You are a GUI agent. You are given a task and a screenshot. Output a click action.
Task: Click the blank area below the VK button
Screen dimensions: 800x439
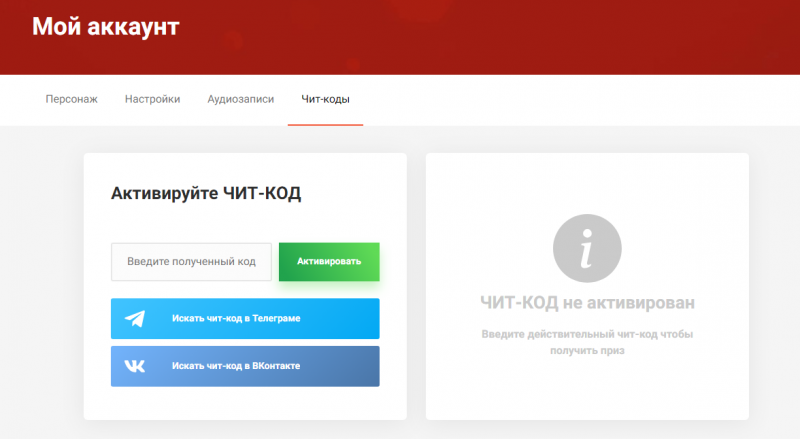pos(245,402)
